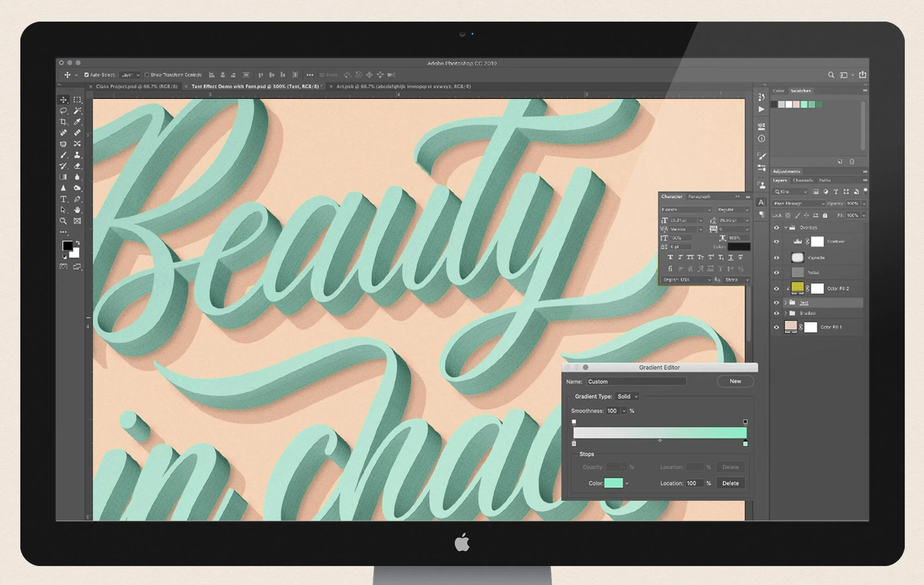This screenshot has width=924, height=585.
Task: Enable Show Transform Controls checkbox
Action: point(147,75)
